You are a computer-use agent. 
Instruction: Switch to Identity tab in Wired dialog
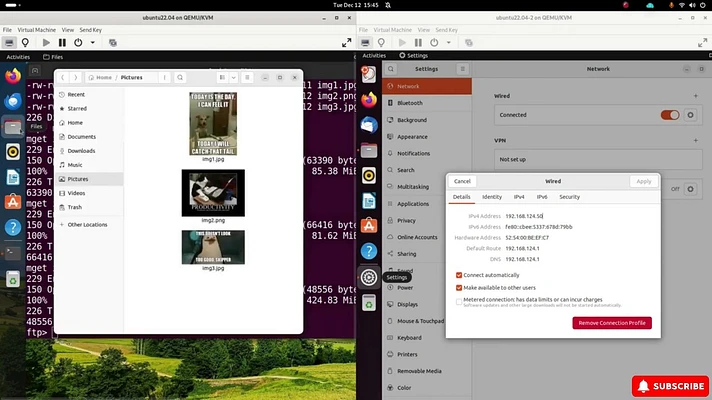(x=492, y=197)
